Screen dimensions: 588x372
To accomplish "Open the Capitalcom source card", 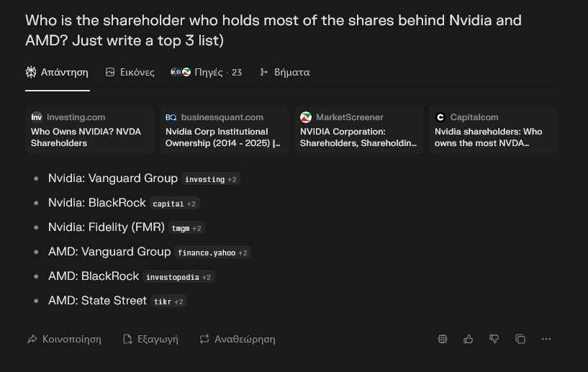I will [493, 130].
